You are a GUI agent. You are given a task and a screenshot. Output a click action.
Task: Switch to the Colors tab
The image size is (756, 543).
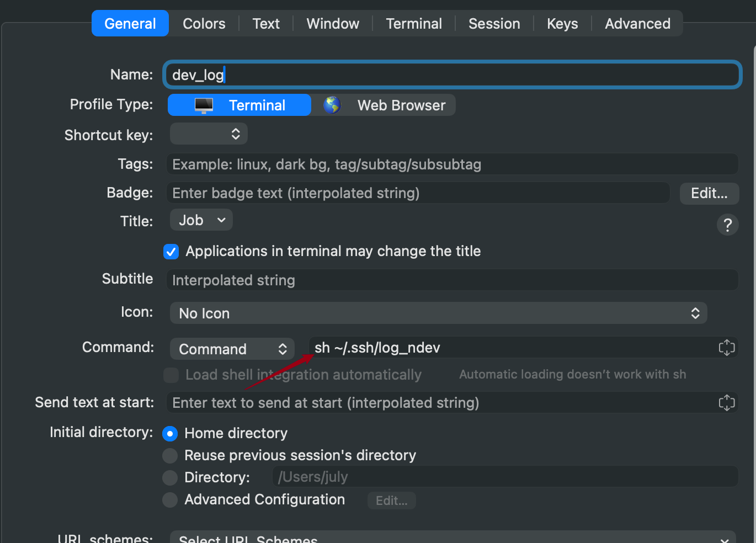click(204, 24)
